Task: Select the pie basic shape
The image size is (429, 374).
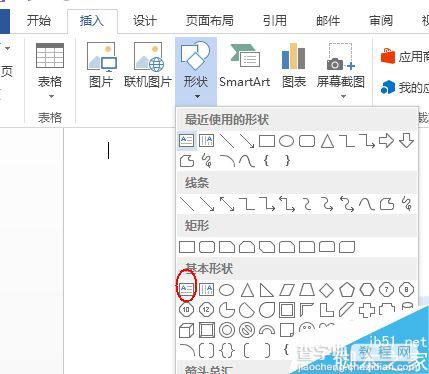Action: [227, 310]
